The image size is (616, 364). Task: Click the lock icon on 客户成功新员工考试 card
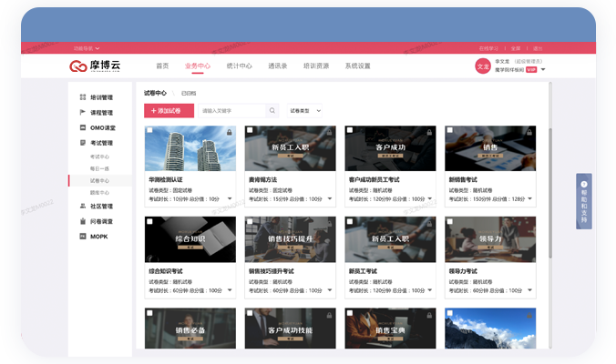coord(429,132)
